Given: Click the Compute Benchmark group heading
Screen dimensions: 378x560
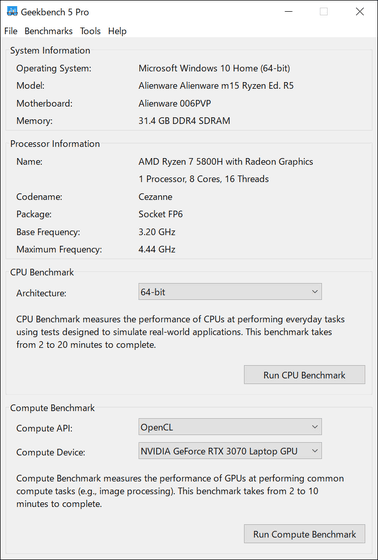Looking at the screenshot, I should tap(52, 408).
